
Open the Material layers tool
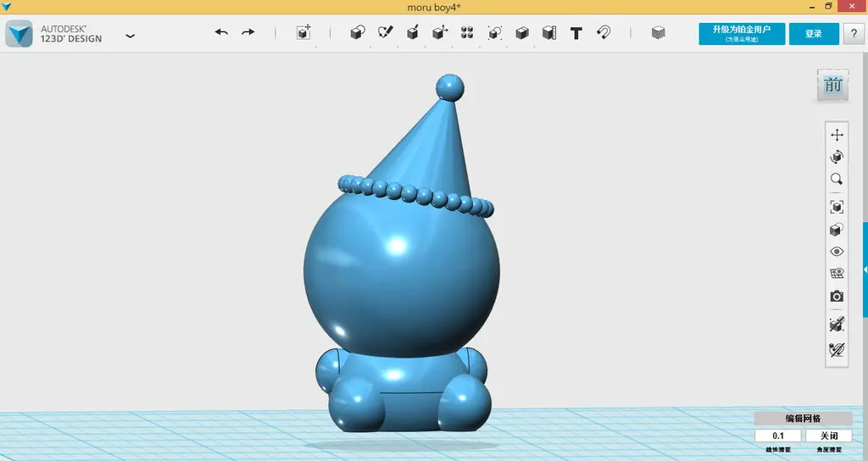point(658,33)
